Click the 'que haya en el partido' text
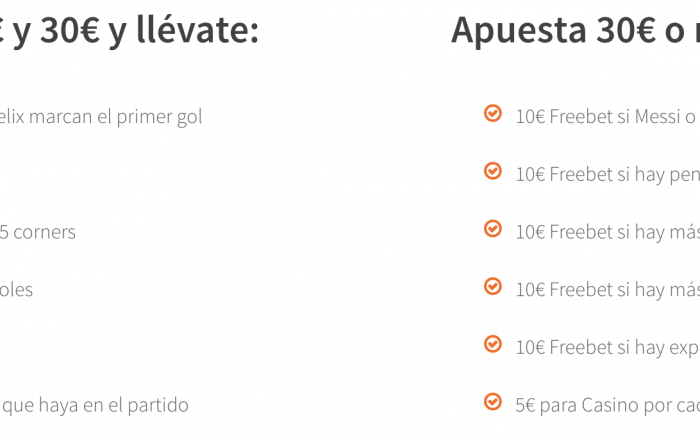The height and width of the screenshot is (441, 700). click(95, 405)
